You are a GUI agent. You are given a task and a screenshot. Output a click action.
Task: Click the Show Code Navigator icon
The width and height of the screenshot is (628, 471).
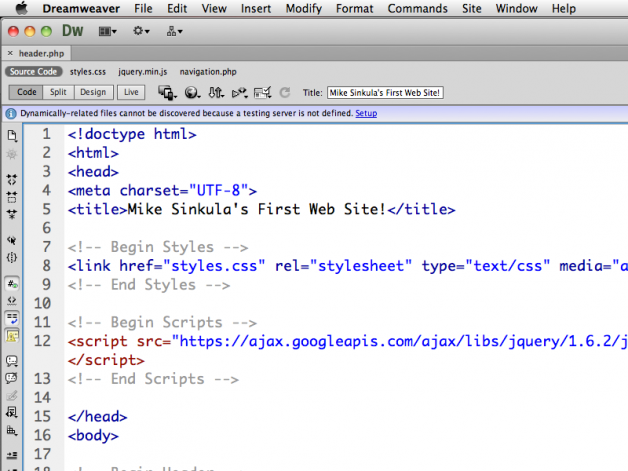pos(12,155)
